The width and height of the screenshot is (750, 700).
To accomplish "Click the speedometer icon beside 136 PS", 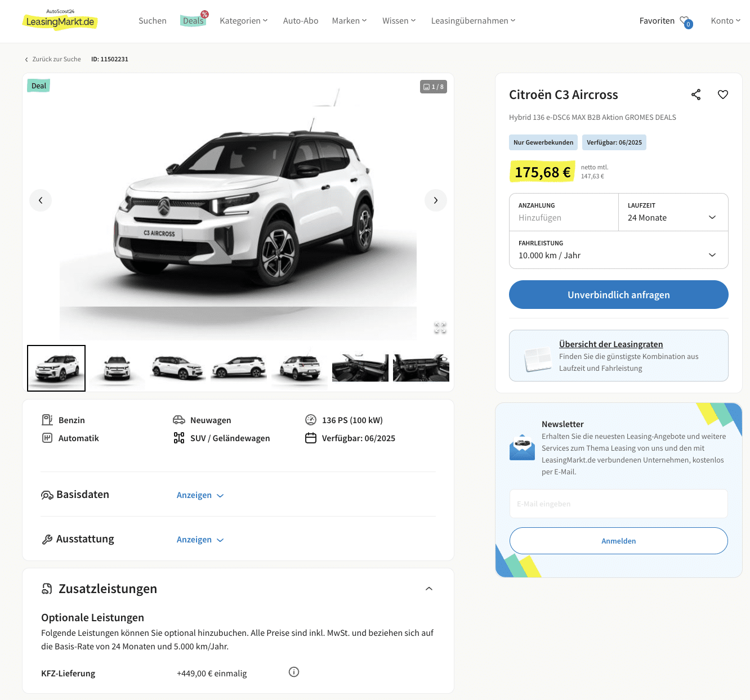I will (x=311, y=420).
